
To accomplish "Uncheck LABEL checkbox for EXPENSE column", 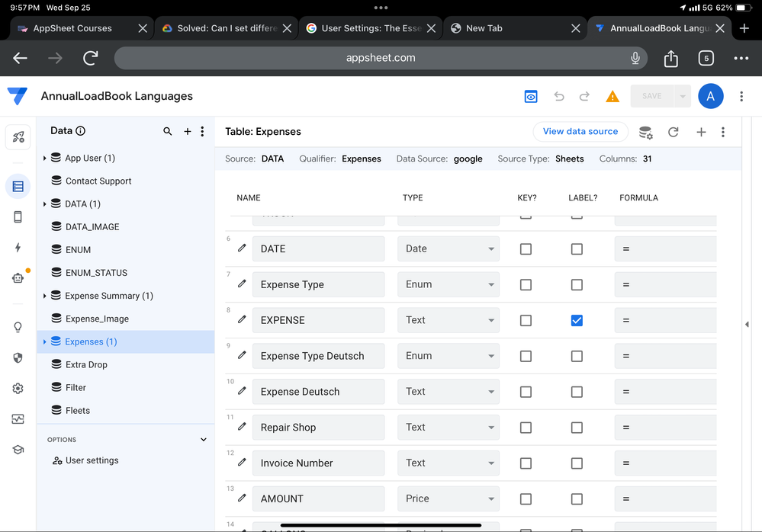I will click(x=577, y=320).
